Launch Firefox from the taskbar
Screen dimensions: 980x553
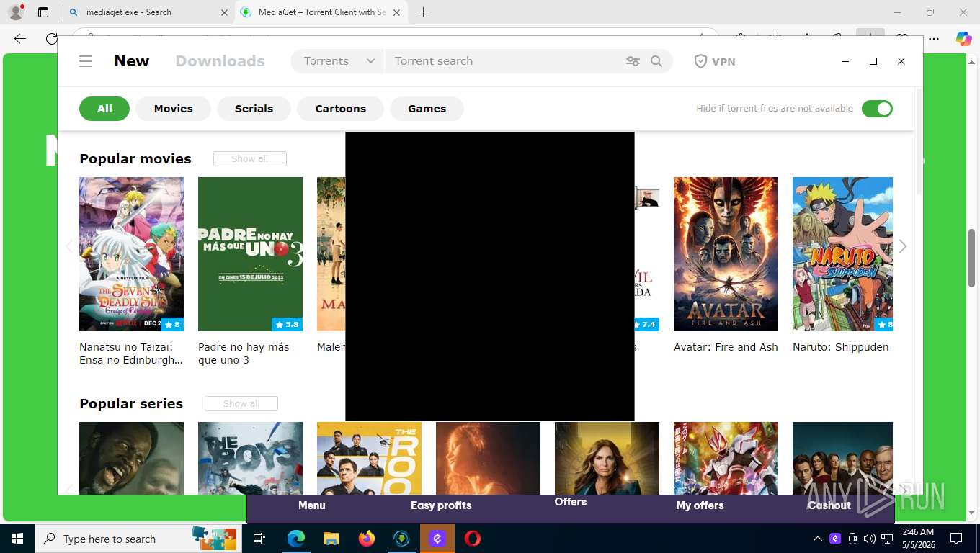pos(367,539)
